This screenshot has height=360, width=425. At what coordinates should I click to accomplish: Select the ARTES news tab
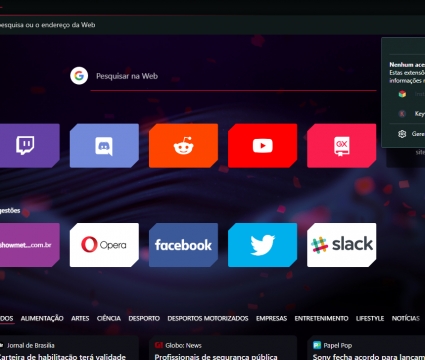click(x=80, y=318)
